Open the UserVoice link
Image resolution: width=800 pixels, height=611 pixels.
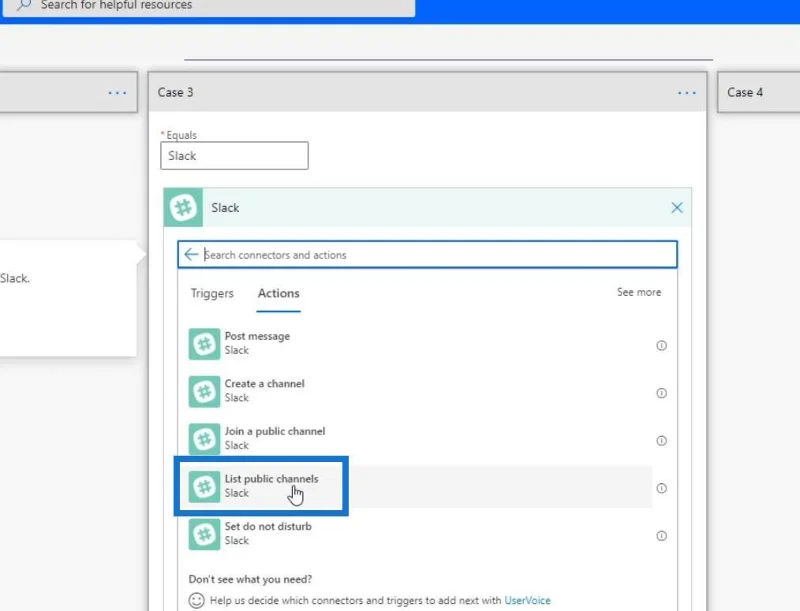pyautogui.click(x=527, y=600)
